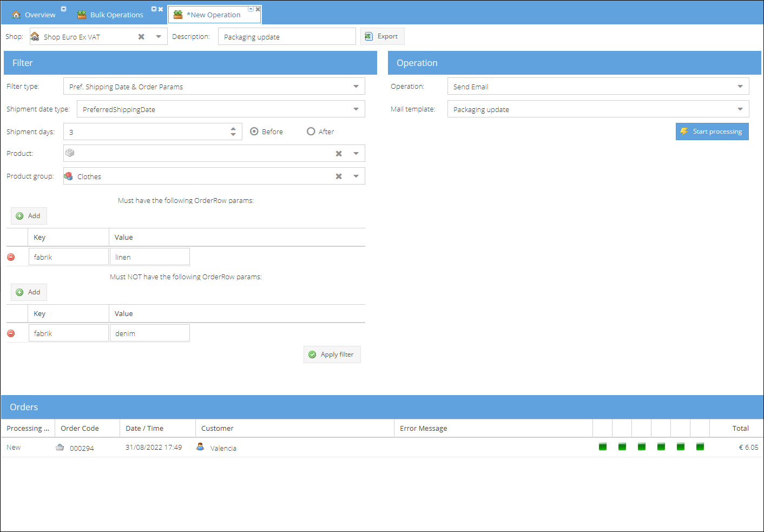764x532 pixels.
Task: Expand the Operation dropdown list
Action: coord(740,87)
